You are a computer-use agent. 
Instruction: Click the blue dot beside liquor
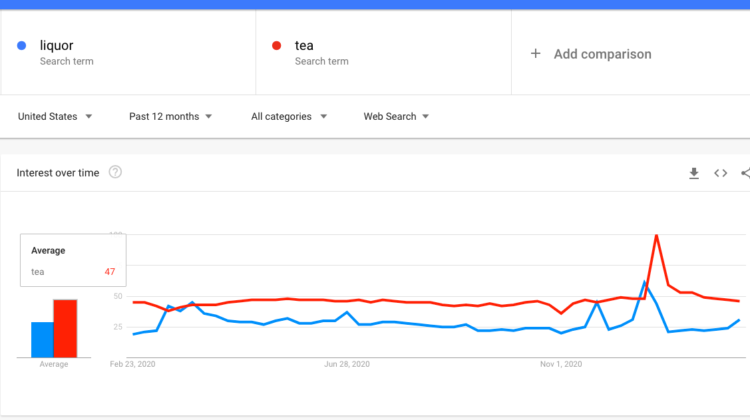pos(22,46)
